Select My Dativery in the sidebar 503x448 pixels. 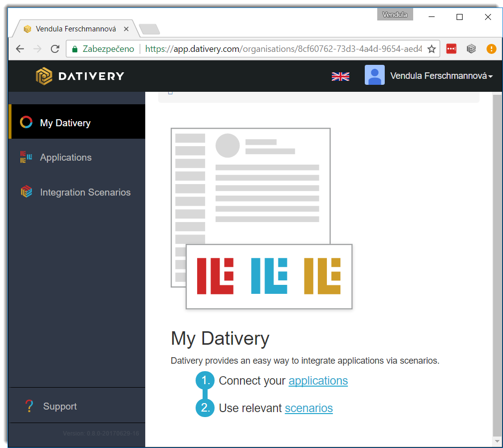click(77, 122)
